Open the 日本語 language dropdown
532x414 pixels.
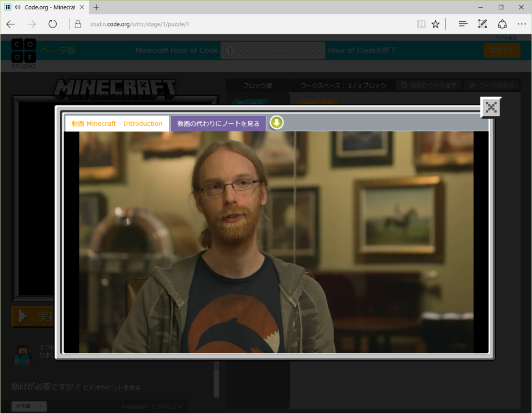[29, 406]
